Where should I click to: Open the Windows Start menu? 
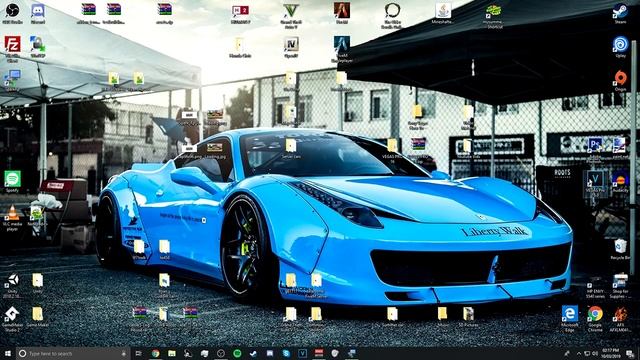click(8, 353)
